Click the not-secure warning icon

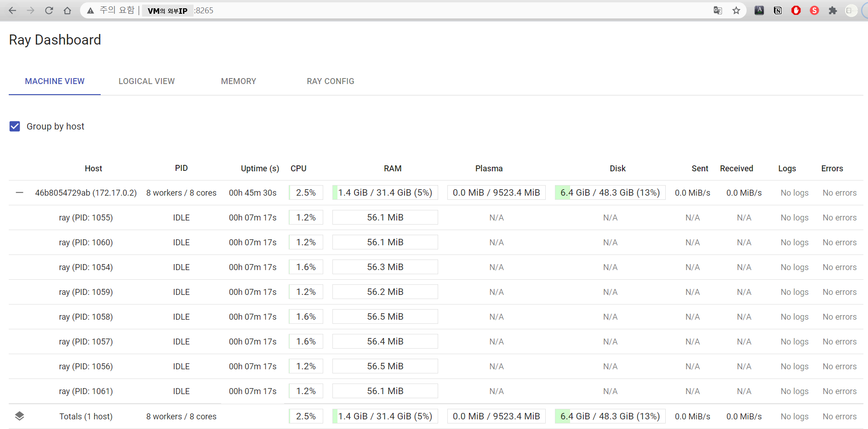91,11
